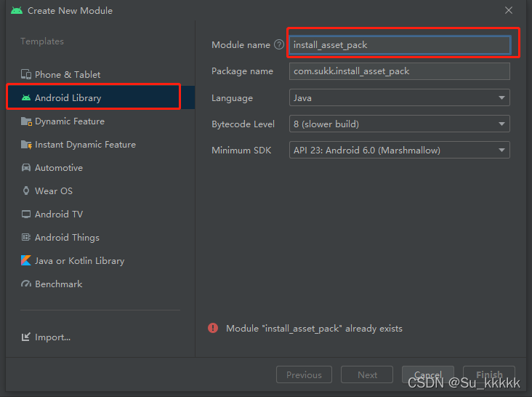This screenshot has height=397, width=532.
Task: Focus the Module name input field
Action: click(x=400, y=45)
